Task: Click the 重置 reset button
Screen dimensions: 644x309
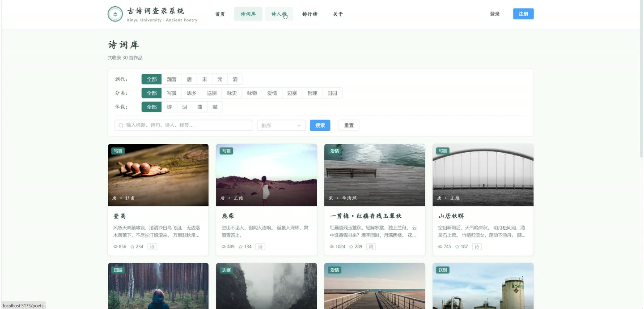Action: click(349, 125)
